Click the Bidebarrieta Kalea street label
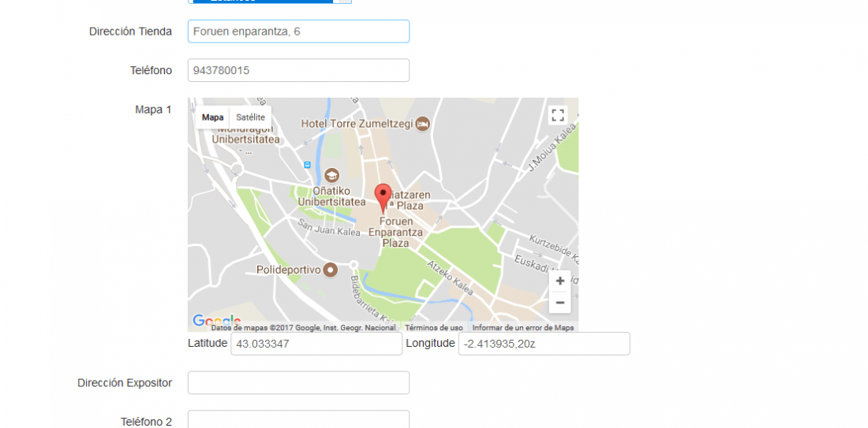 click(x=372, y=300)
